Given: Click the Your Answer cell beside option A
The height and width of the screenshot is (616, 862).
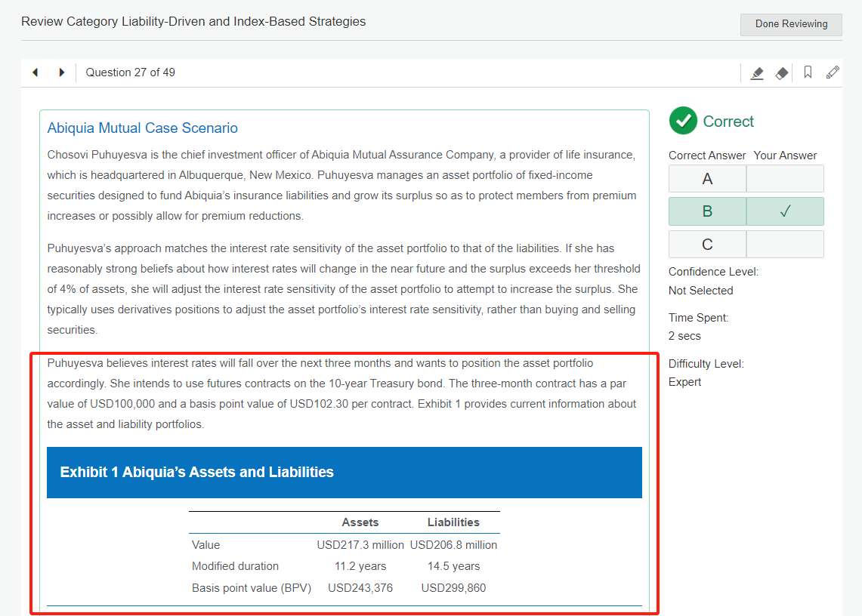Looking at the screenshot, I should point(785,179).
